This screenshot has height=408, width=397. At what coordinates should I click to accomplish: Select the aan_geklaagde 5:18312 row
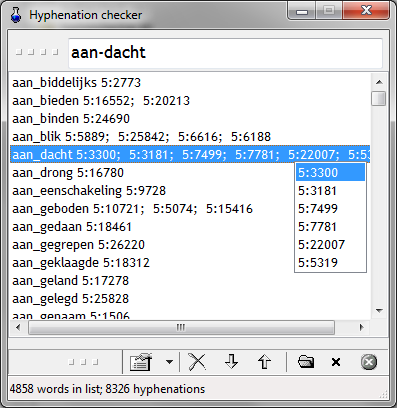point(152,263)
